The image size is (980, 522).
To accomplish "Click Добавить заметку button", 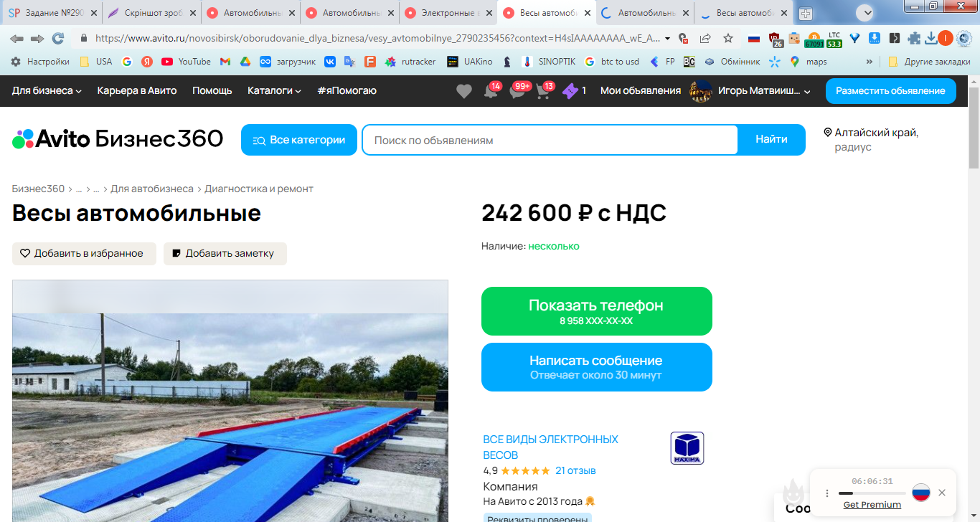I will coord(225,254).
